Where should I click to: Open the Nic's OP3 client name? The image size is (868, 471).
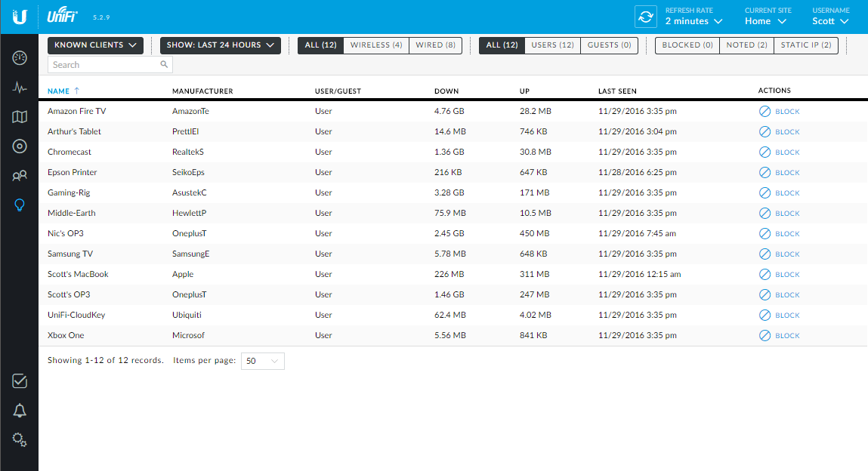[x=65, y=234]
